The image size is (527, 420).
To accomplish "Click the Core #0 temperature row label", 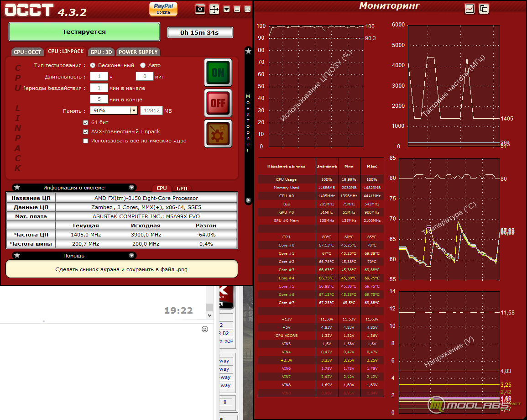I will [287, 245].
